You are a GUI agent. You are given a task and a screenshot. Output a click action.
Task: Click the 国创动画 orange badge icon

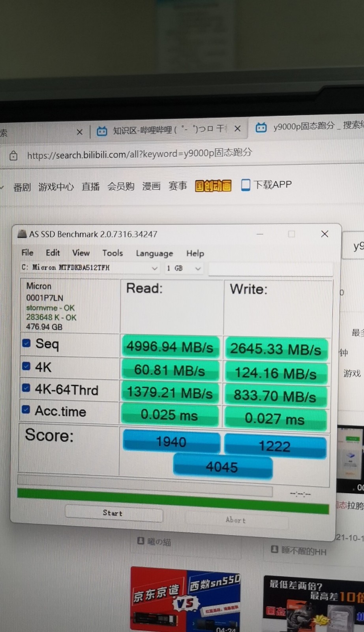pos(213,186)
